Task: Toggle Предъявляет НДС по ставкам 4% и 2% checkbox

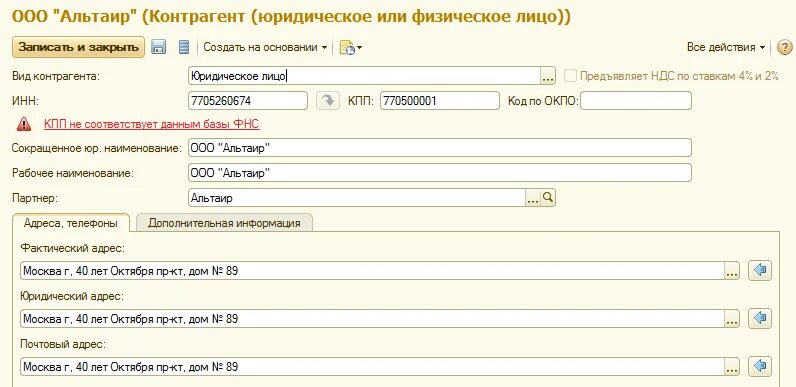Action: [x=571, y=76]
